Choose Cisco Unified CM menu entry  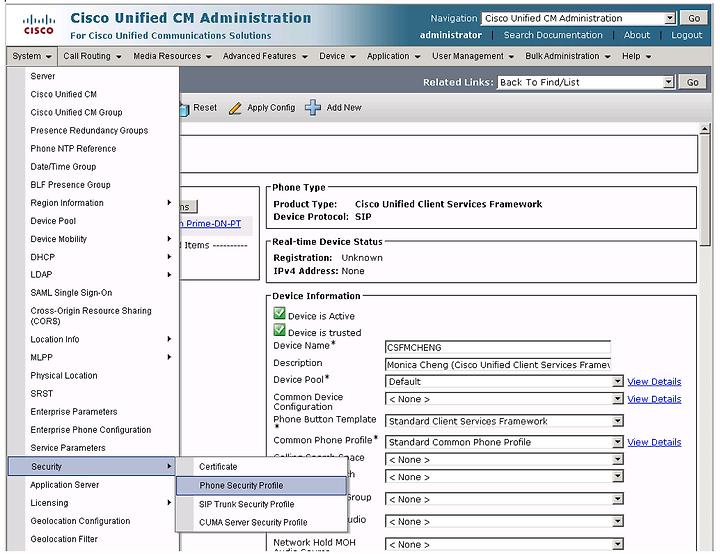coord(63,94)
